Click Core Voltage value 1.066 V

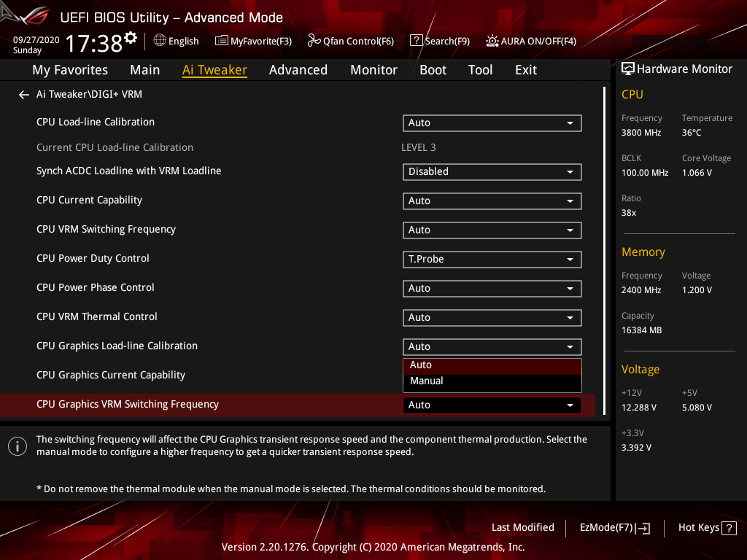(697, 173)
